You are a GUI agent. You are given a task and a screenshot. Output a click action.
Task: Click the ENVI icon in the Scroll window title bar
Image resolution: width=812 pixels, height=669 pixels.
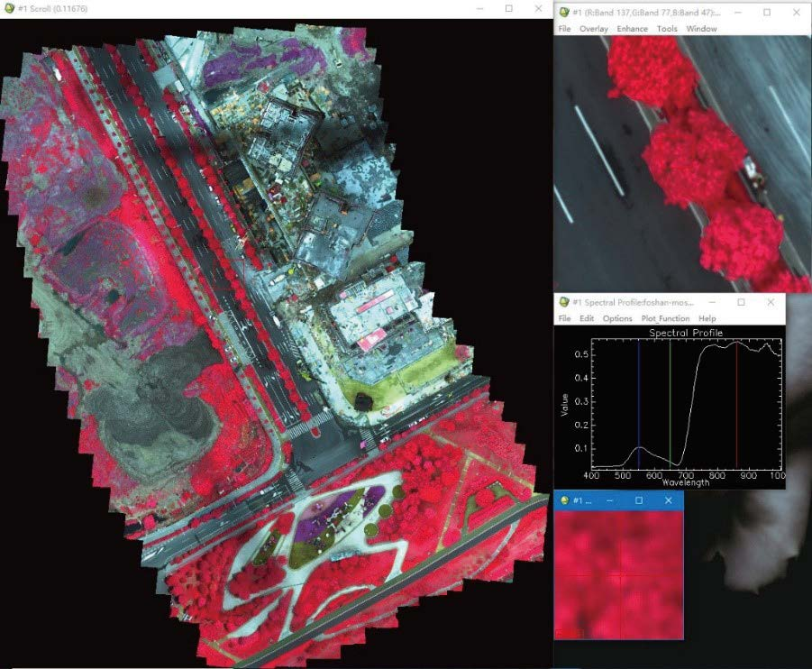(10, 8)
